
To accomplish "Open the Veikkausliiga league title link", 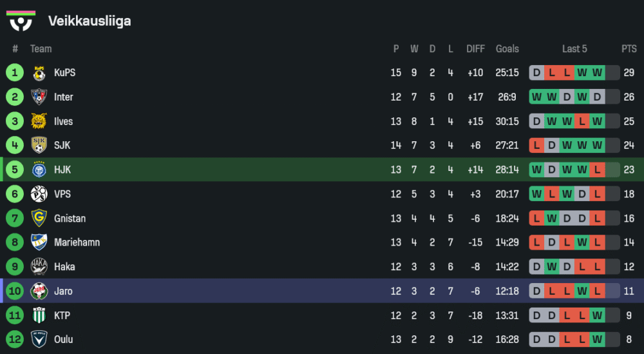I will (90, 21).
